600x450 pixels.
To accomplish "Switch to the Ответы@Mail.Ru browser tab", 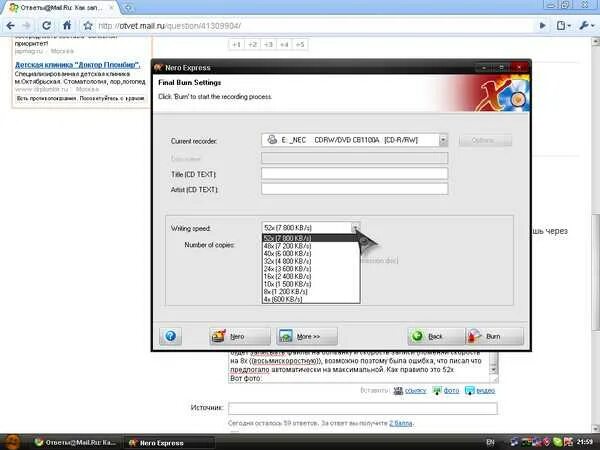I will pyautogui.click(x=61, y=8).
